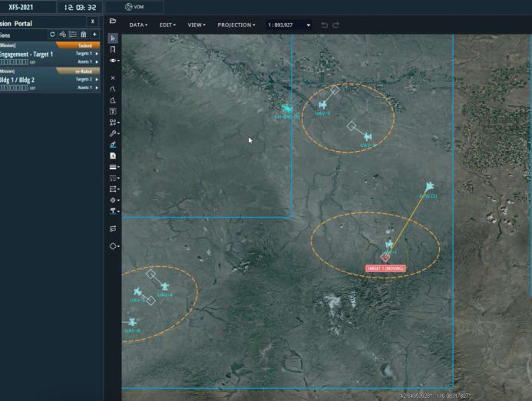532x401 pixels.
Task: Select the text annotation tool
Action: (113, 111)
